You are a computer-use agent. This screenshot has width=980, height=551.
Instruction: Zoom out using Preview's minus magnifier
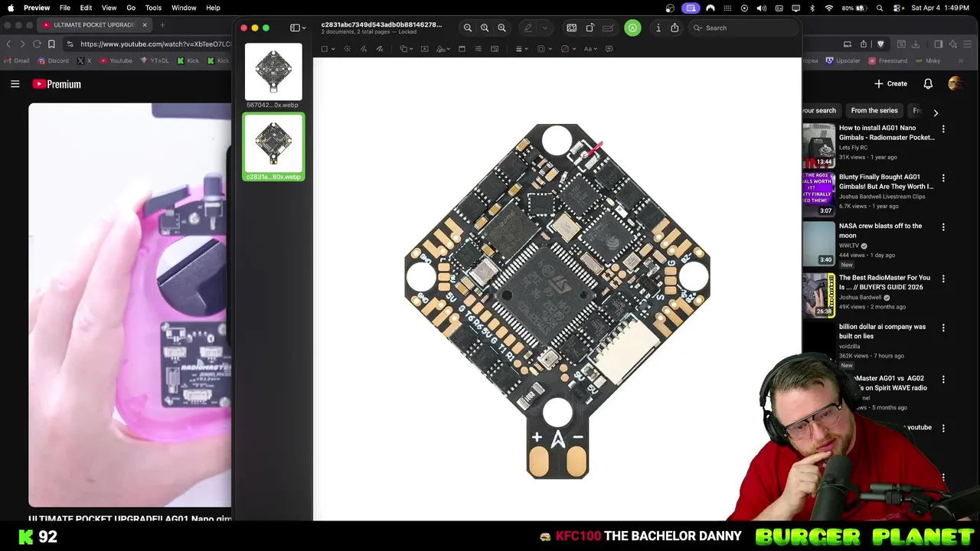click(468, 28)
